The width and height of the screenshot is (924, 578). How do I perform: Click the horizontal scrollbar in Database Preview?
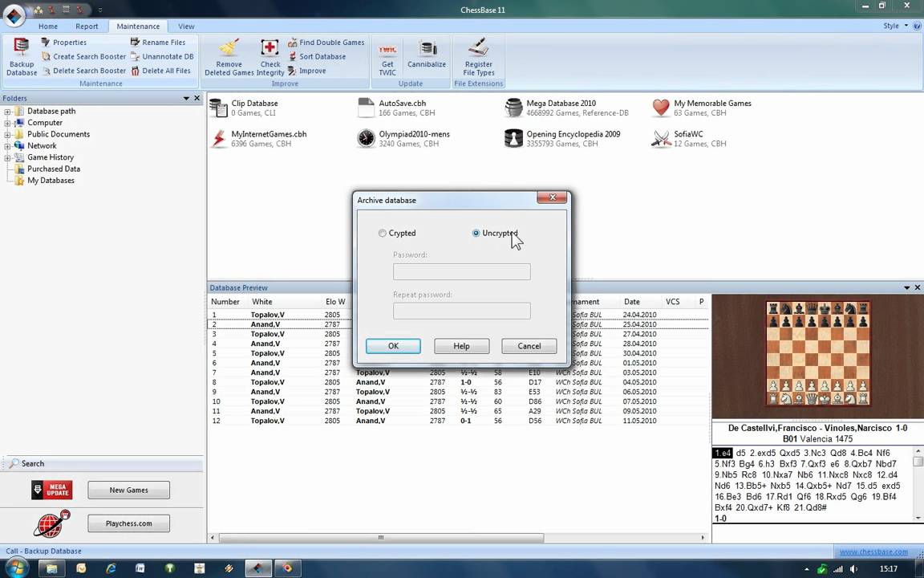point(381,537)
